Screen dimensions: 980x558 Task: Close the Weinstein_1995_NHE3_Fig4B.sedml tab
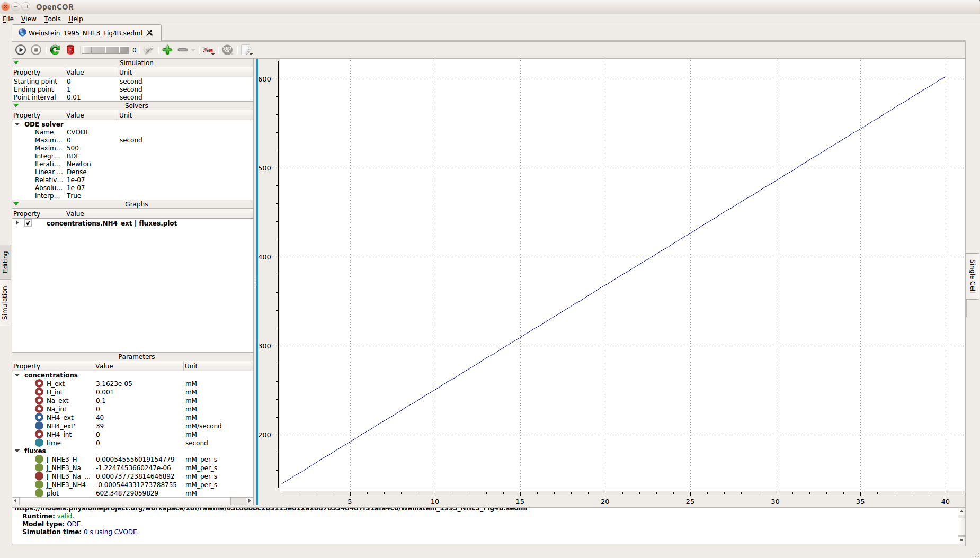point(150,33)
